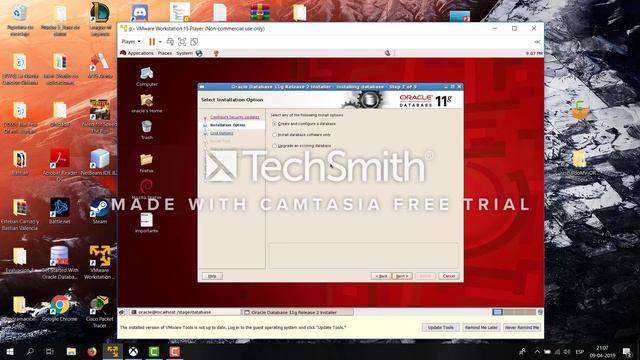Open VMware Workstation shortcut on Windows desktop
Screen dimensions: 640x360
click(100, 262)
